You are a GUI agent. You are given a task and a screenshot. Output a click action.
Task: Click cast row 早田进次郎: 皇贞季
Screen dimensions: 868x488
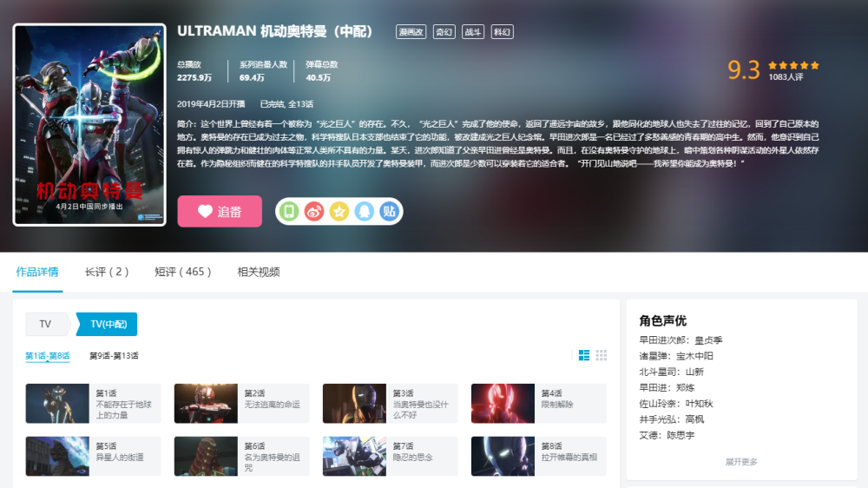tap(681, 340)
